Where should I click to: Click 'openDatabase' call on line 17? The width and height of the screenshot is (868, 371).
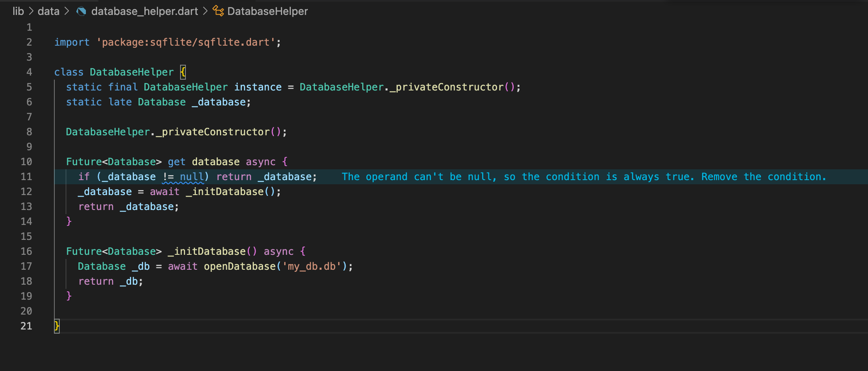239,266
